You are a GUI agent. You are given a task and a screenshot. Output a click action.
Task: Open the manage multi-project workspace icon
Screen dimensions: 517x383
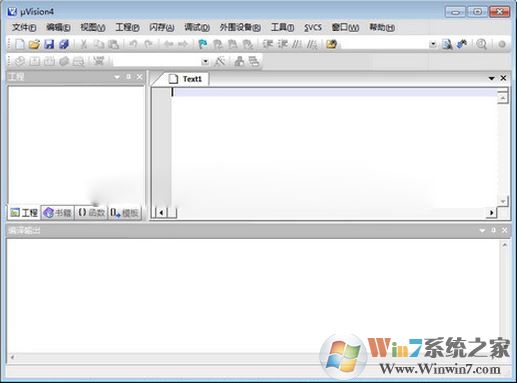(254, 61)
